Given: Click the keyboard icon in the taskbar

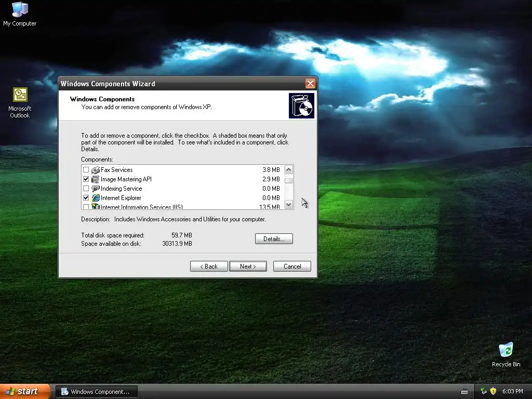Looking at the screenshot, I should [x=464, y=392].
